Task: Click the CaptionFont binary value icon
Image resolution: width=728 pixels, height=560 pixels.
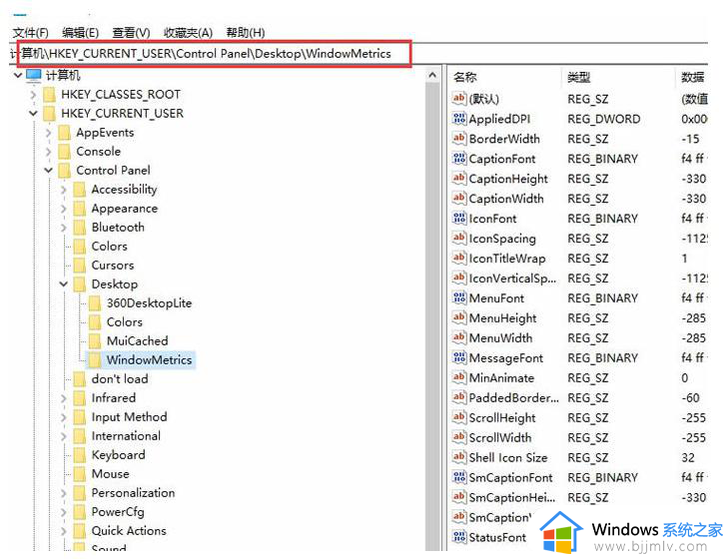Action: pos(459,158)
